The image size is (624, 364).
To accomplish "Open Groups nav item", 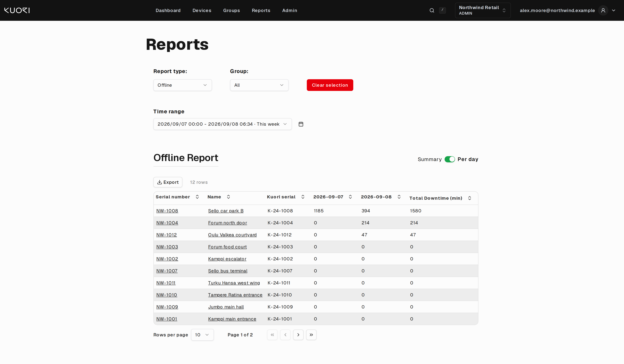I will click(231, 10).
